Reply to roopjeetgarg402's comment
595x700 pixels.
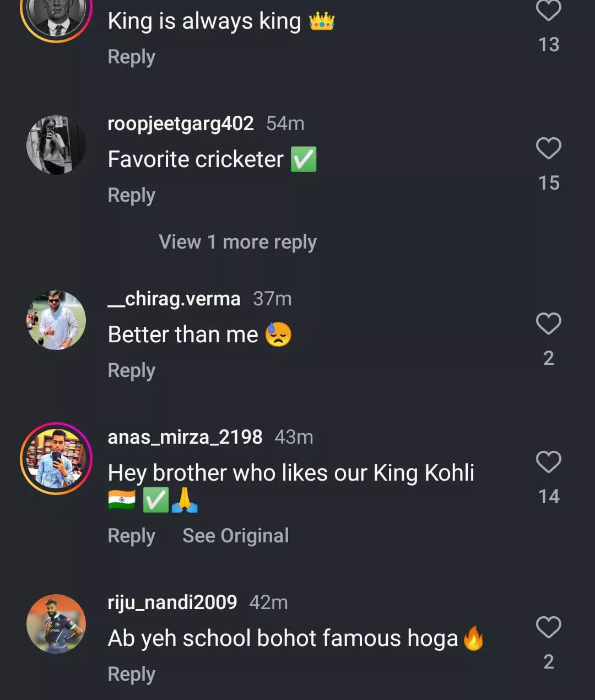pyautogui.click(x=131, y=195)
